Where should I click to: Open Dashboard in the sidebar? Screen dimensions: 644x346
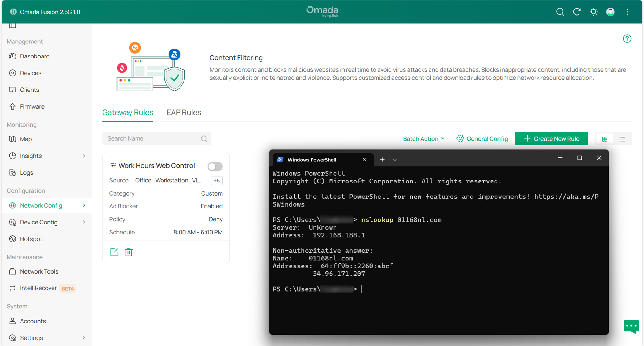point(35,56)
